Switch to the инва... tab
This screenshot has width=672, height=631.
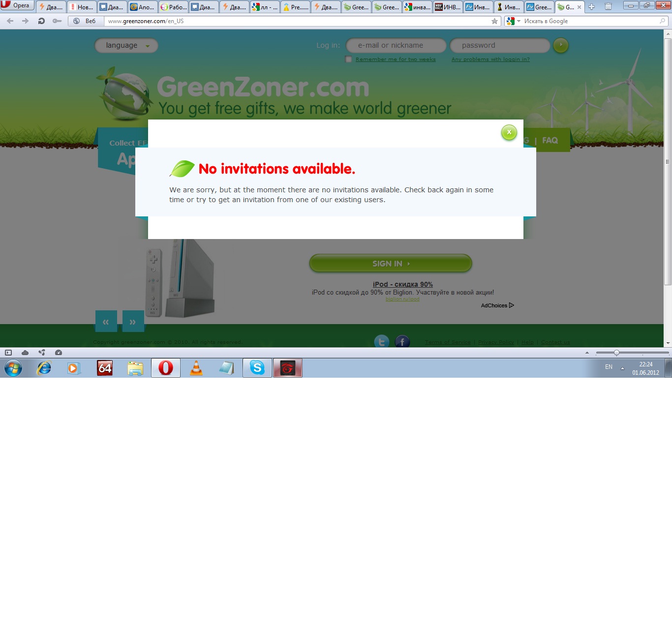417,7
